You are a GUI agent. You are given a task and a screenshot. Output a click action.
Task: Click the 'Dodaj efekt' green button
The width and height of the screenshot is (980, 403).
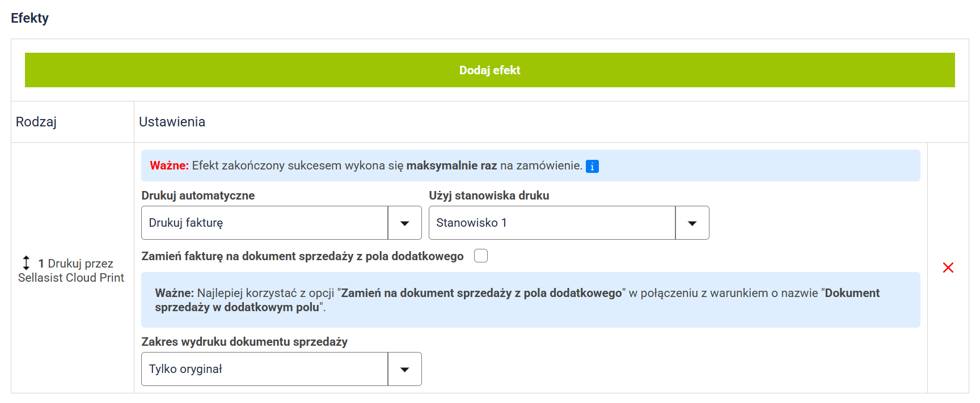coord(489,70)
